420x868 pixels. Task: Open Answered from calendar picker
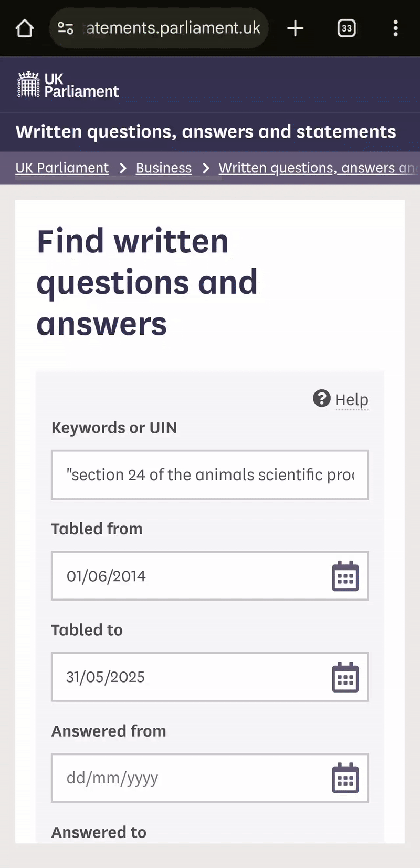point(345,778)
